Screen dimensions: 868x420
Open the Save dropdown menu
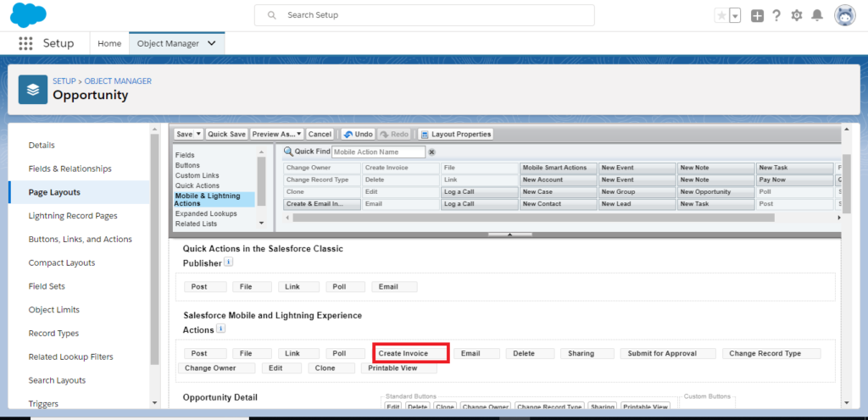pos(199,134)
